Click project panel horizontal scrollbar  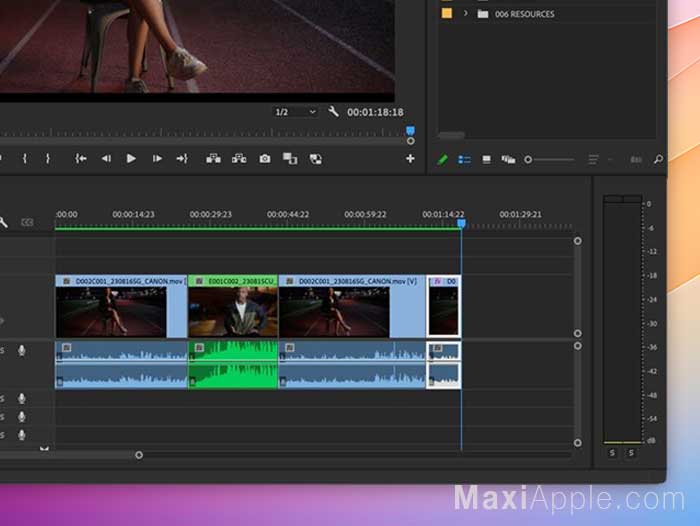point(451,135)
